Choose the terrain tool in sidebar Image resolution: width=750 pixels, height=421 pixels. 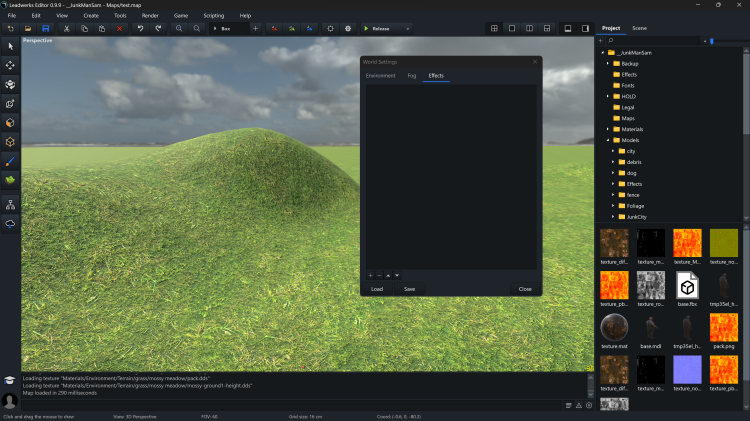(10, 179)
